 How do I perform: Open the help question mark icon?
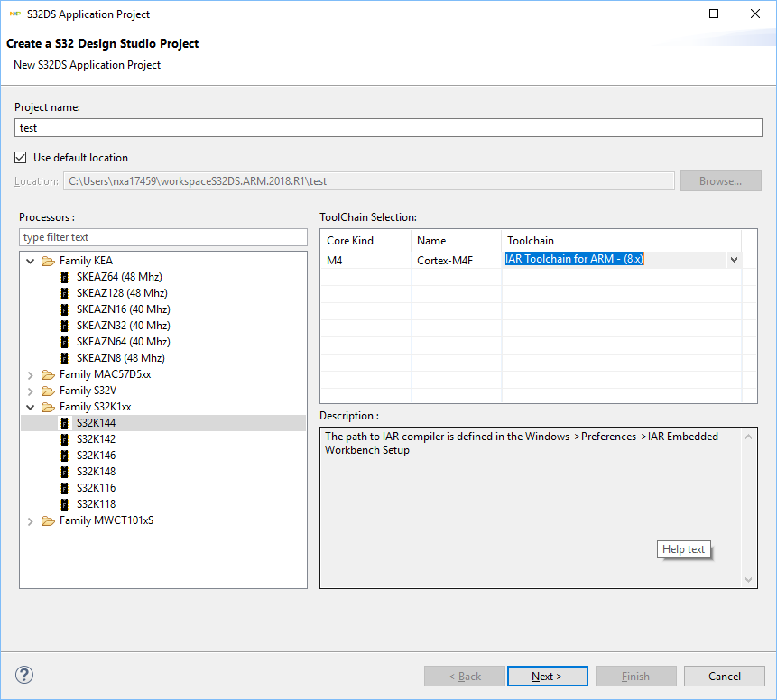pyautogui.click(x=24, y=675)
